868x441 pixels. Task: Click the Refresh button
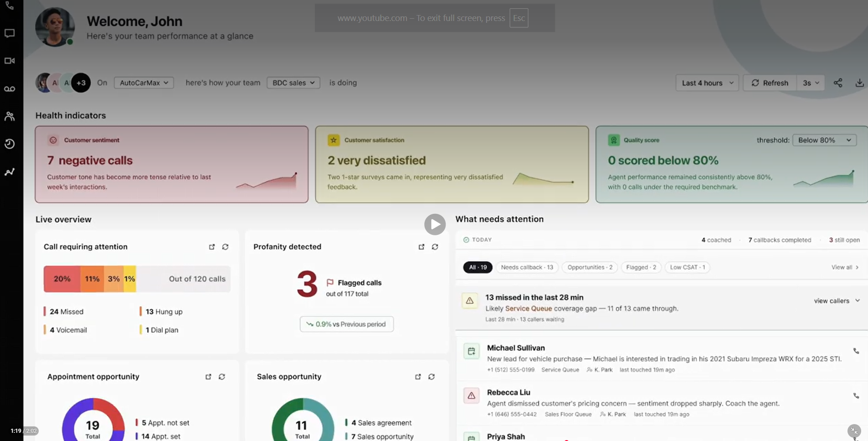(x=770, y=83)
